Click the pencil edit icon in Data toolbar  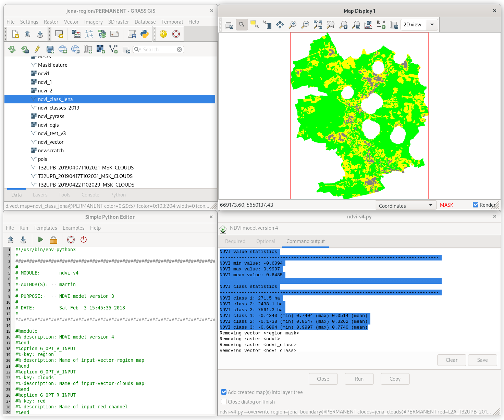coord(37,49)
